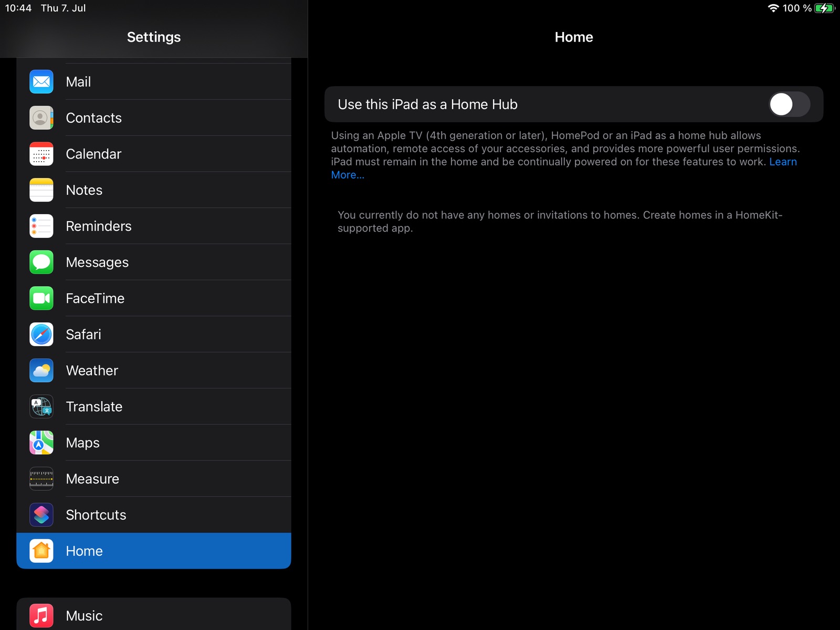Tap the Settings sidebar title

coord(154,37)
